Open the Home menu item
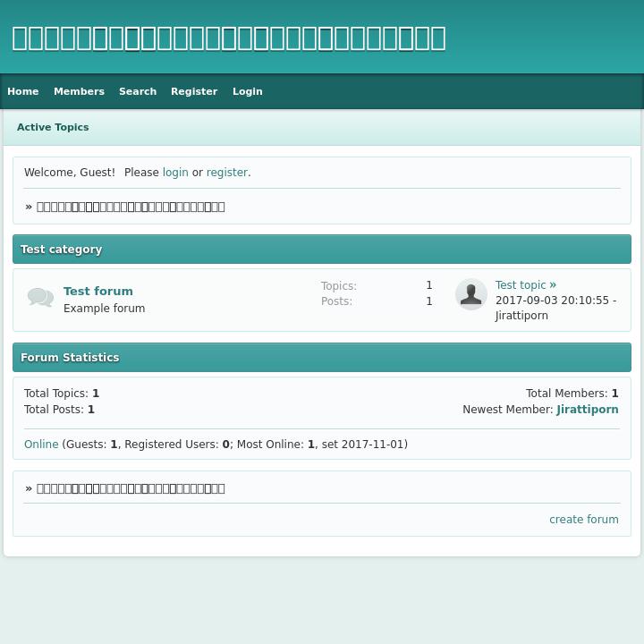This screenshot has height=644, width=644. pos(23,91)
